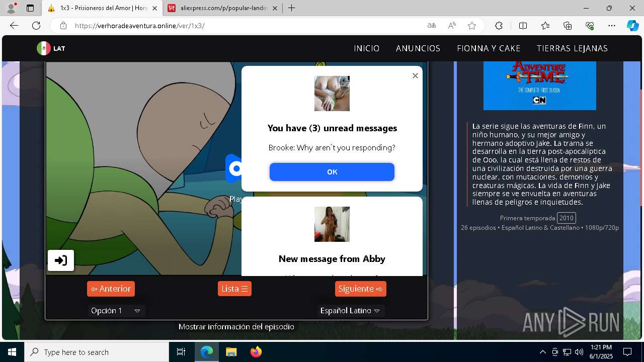This screenshot has width=644, height=362.
Task: Switch to the aliexpress.com tab
Action: [x=223, y=8]
